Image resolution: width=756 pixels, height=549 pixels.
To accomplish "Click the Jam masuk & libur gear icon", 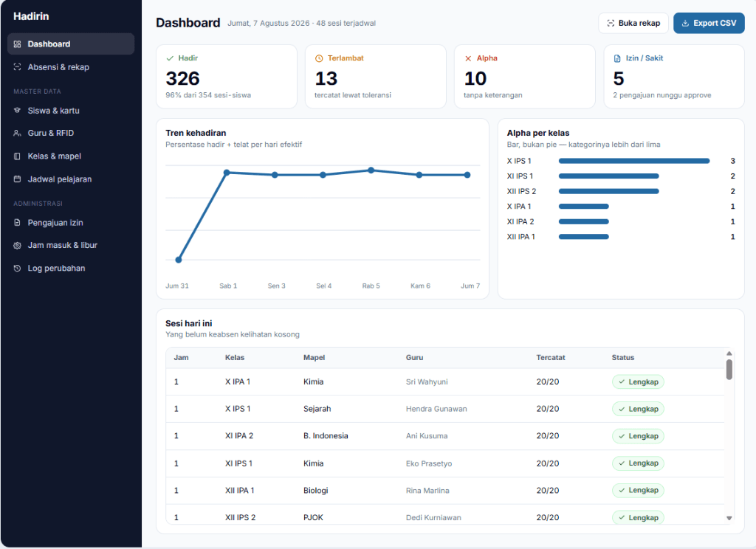I will [18, 245].
